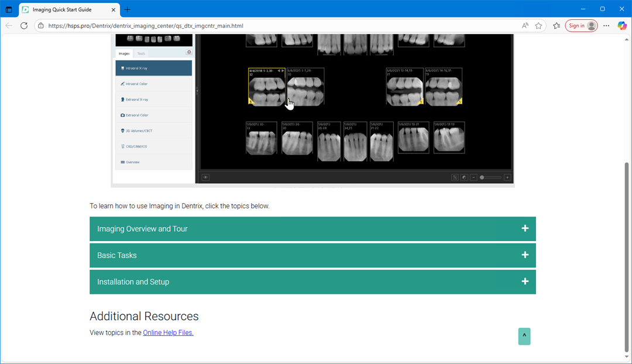Select the 1/8/2013 30-32 X-ray
Image resolution: width=632 pixels, height=364 pixels.
pyautogui.click(x=262, y=138)
